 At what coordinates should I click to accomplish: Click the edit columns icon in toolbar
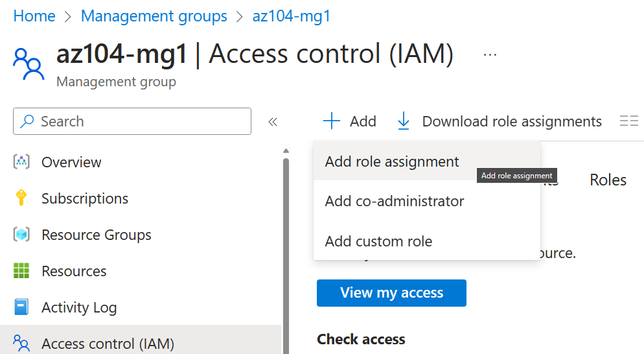[x=628, y=121]
